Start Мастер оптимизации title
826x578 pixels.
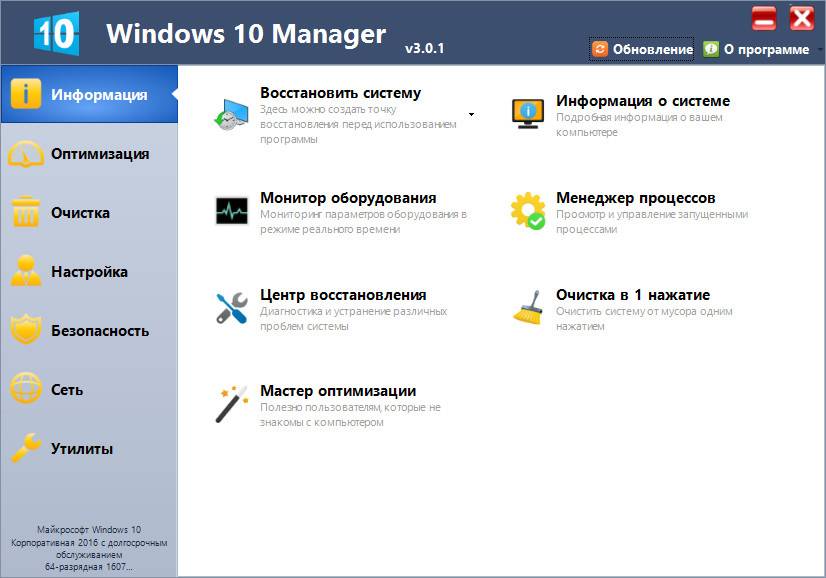(338, 390)
